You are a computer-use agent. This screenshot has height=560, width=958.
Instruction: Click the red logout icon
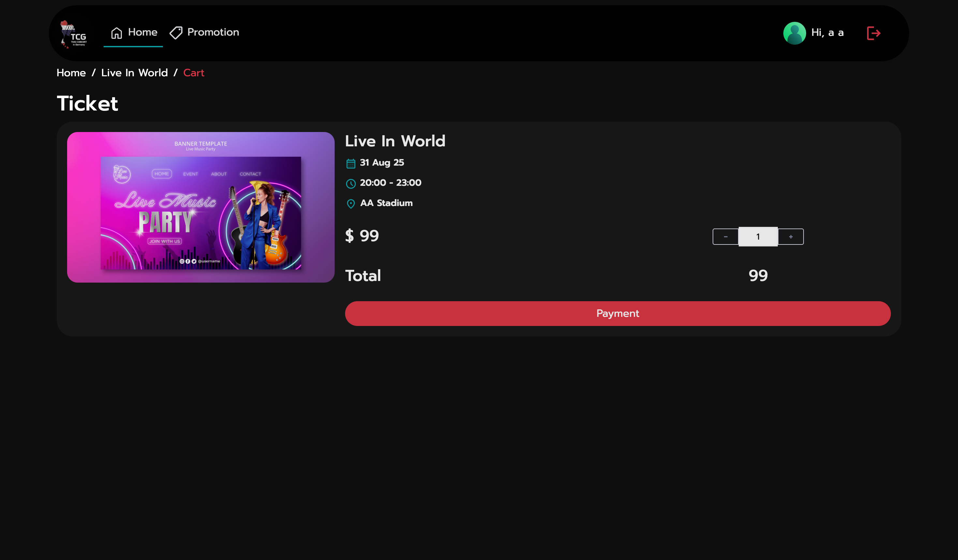[x=873, y=33]
